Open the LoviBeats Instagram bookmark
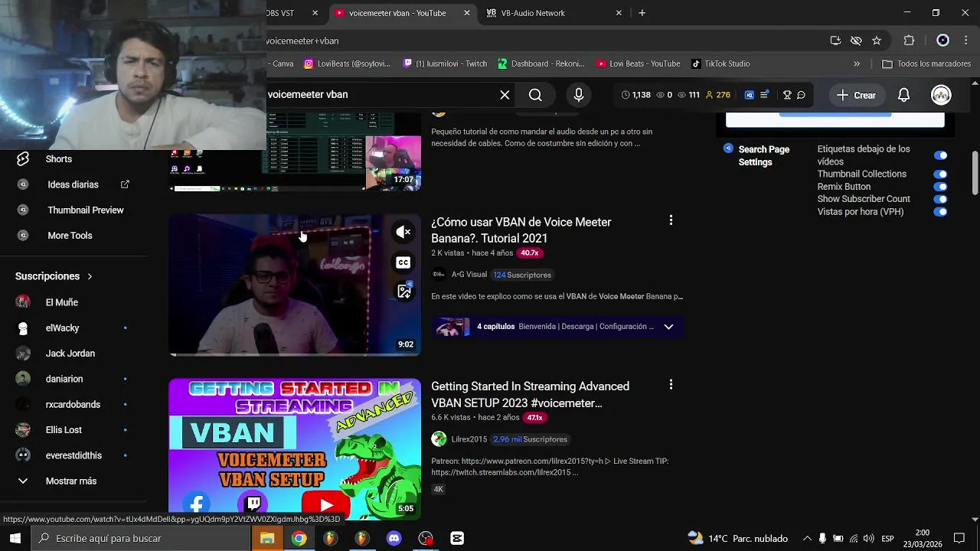The height and width of the screenshot is (551, 980). coord(347,64)
